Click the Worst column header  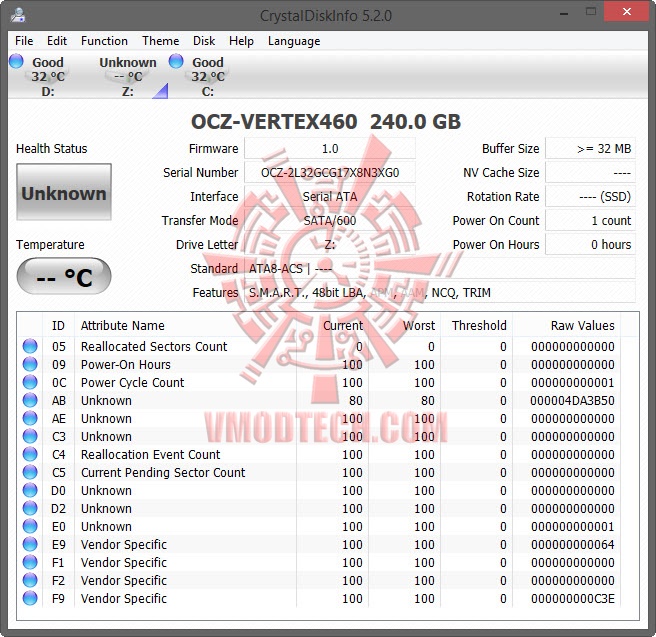tap(404, 325)
